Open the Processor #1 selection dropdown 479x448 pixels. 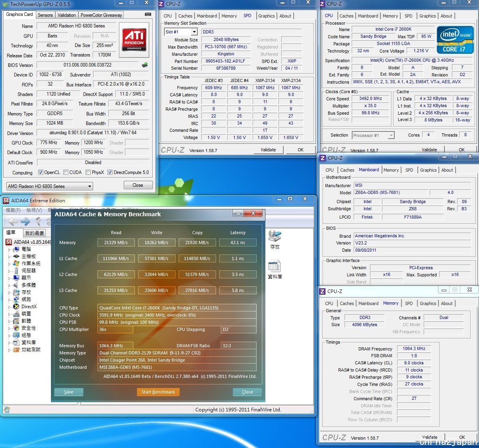(x=373, y=135)
